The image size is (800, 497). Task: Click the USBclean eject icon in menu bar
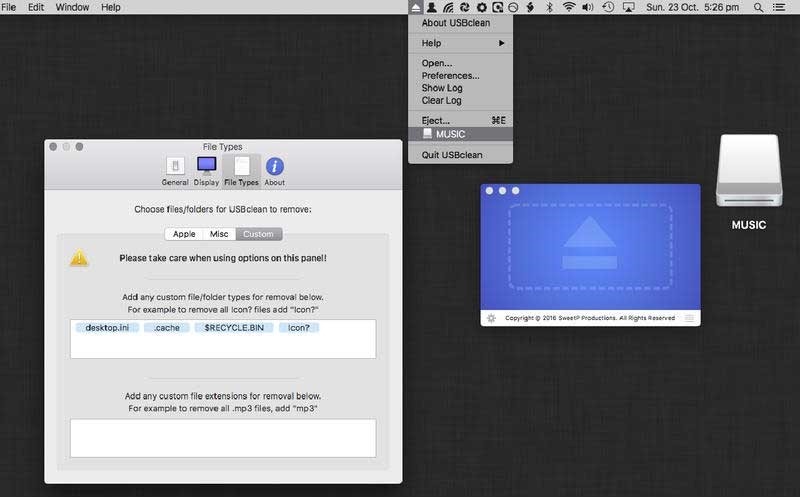tap(416, 7)
